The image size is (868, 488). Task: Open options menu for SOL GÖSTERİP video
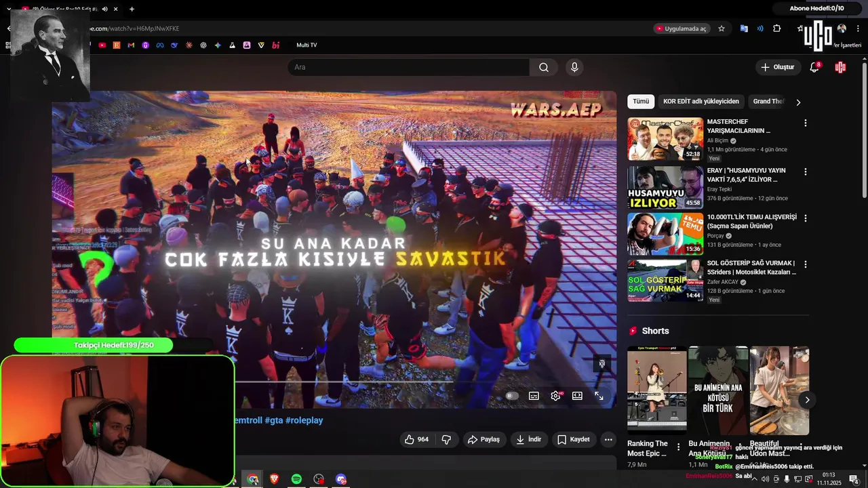806,264
